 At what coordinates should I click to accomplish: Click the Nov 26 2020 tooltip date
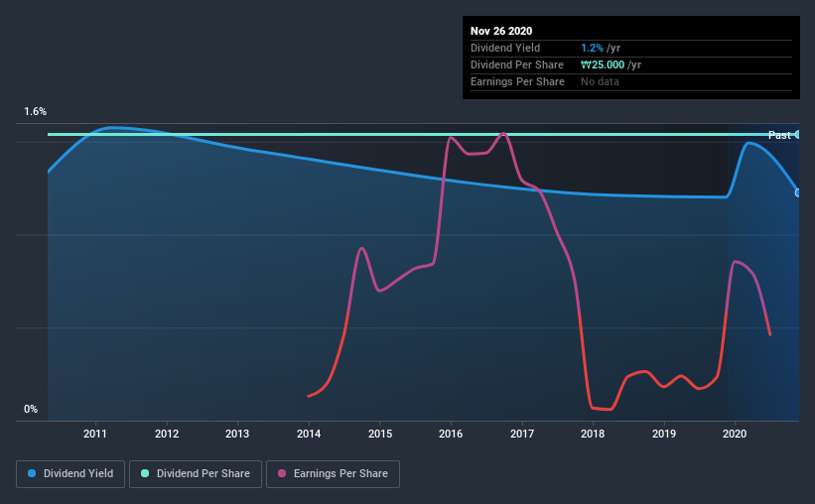point(501,31)
